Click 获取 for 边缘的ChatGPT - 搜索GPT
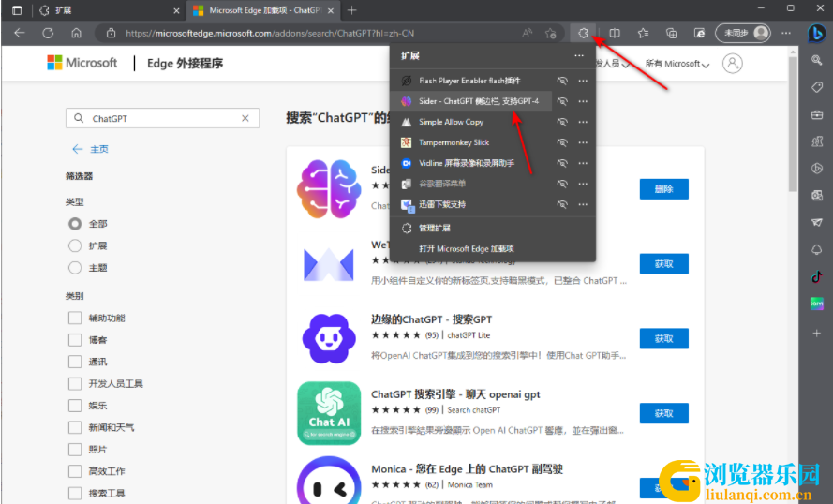 tap(663, 339)
